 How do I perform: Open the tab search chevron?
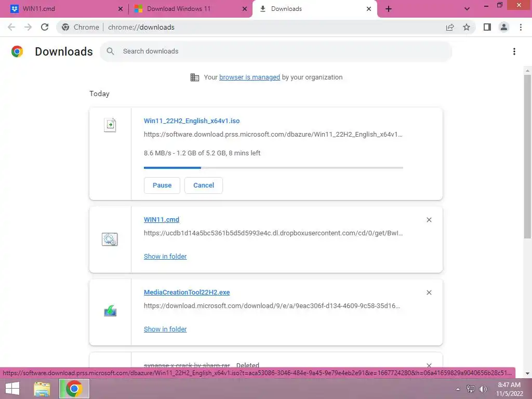coord(467,9)
